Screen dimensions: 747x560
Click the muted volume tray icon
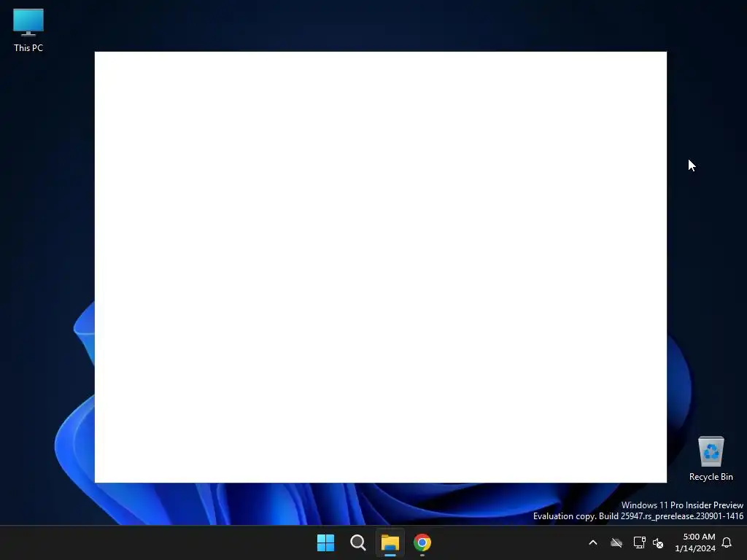[658, 542]
